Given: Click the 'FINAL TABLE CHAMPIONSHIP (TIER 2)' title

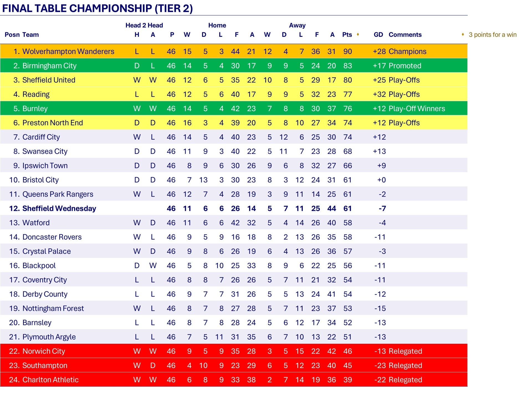Looking at the screenshot, I should coord(97,8).
